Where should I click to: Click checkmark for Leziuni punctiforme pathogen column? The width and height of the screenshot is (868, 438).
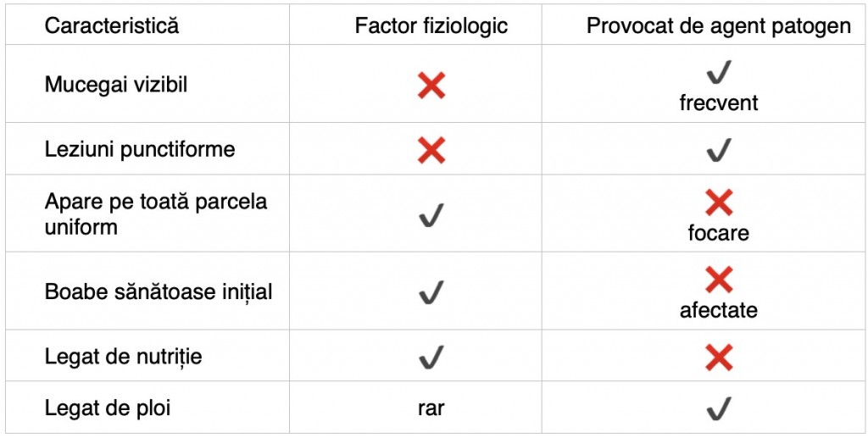click(x=719, y=150)
